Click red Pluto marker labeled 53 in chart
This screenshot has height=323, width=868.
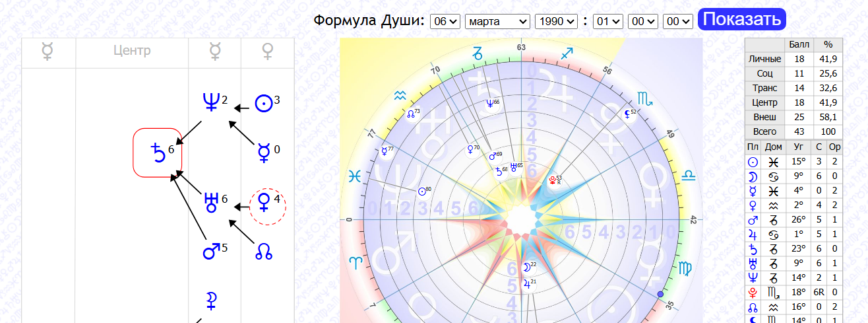pyautogui.click(x=553, y=178)
